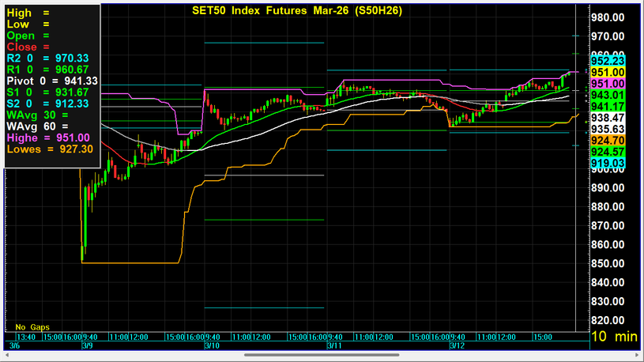Select the R1 0 = 960.67 legend row
Image resolution: width=644 pixels, height=362 pixels.
pos(47,70)
